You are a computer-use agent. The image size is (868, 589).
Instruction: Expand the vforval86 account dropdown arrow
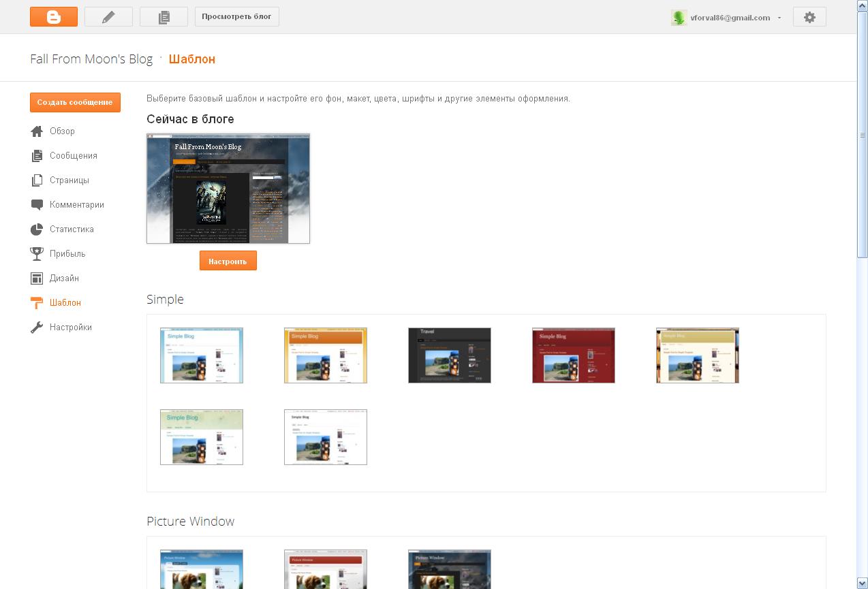pos(779,18)
